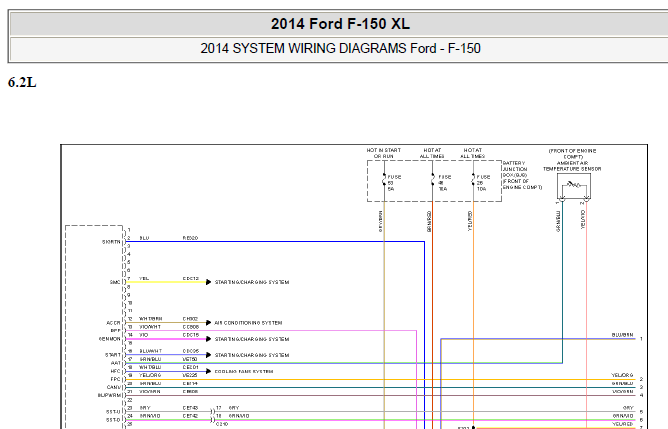Click the ambient air temperature sensor symbol box

click(573, 186)
